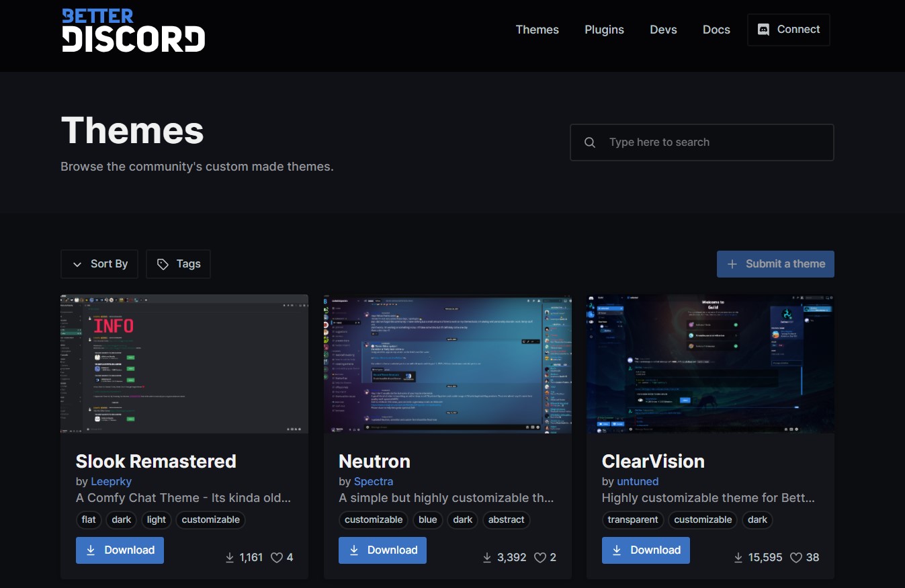Click download count icon beside 15,595
Image resolution: width=905 pixels, height=588 pixels.
pos(738,557)
